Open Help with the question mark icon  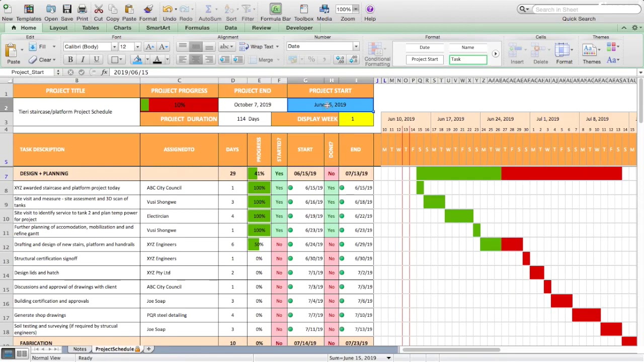pyautogui.click(x=370, y=9)
